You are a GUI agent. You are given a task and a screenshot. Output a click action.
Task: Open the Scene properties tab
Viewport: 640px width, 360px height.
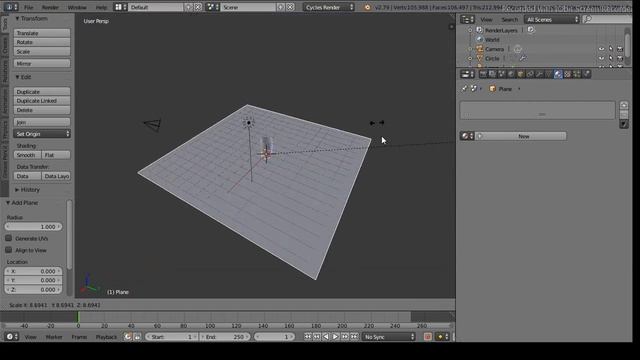tap(502, 74)
